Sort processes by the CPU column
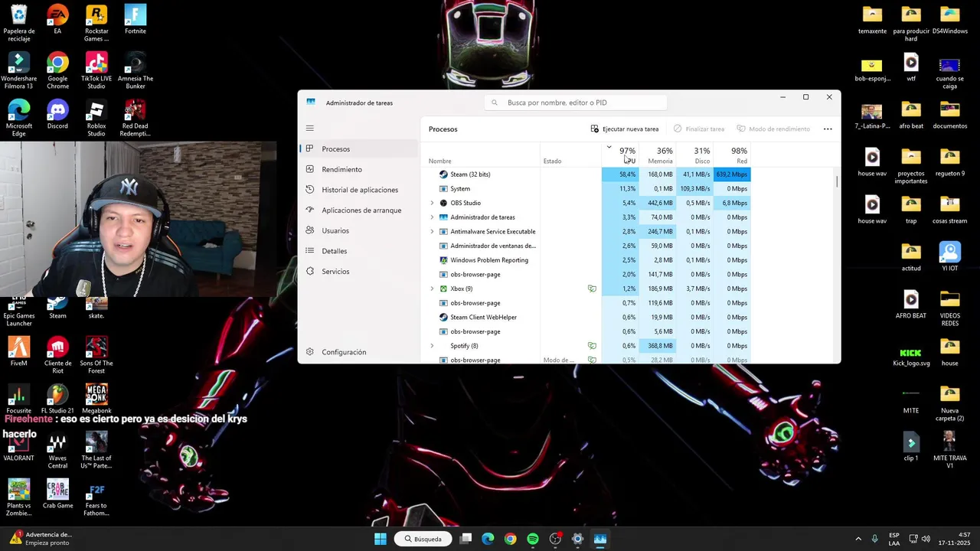Image resolution: width=980 pixels, height=551 pixels. tap(619, 155)
